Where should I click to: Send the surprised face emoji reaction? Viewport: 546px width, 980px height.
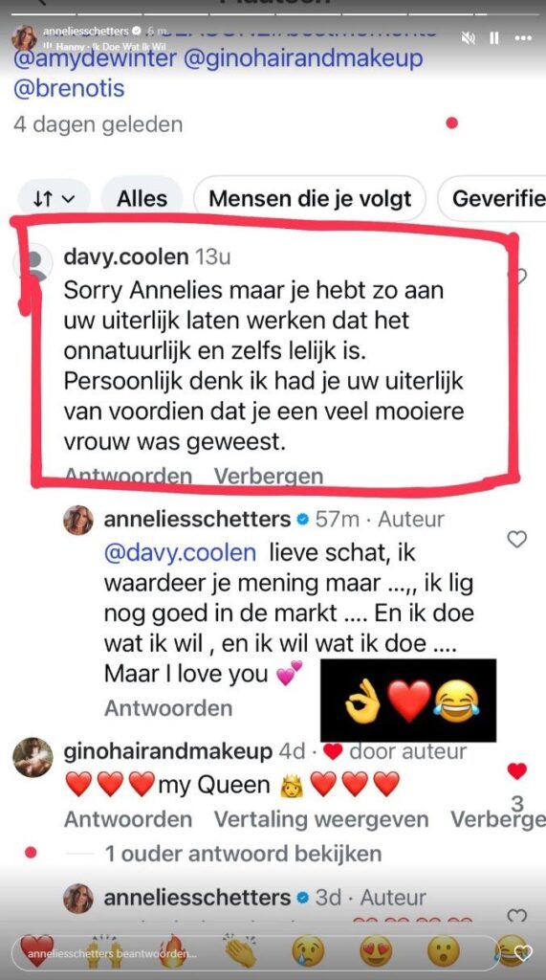[444, 950]
